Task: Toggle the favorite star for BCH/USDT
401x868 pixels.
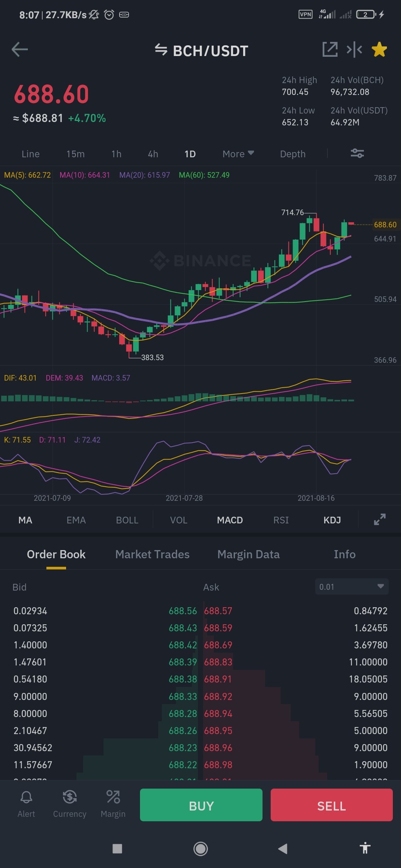Action: (379, 49)
